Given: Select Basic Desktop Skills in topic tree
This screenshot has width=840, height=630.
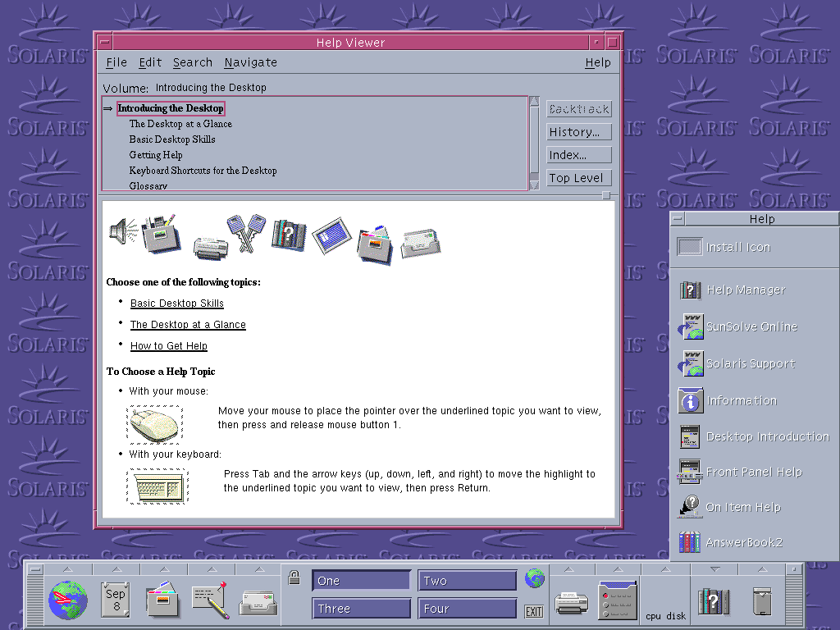Looking at the screenshot, I should click(x=172, y=139).
